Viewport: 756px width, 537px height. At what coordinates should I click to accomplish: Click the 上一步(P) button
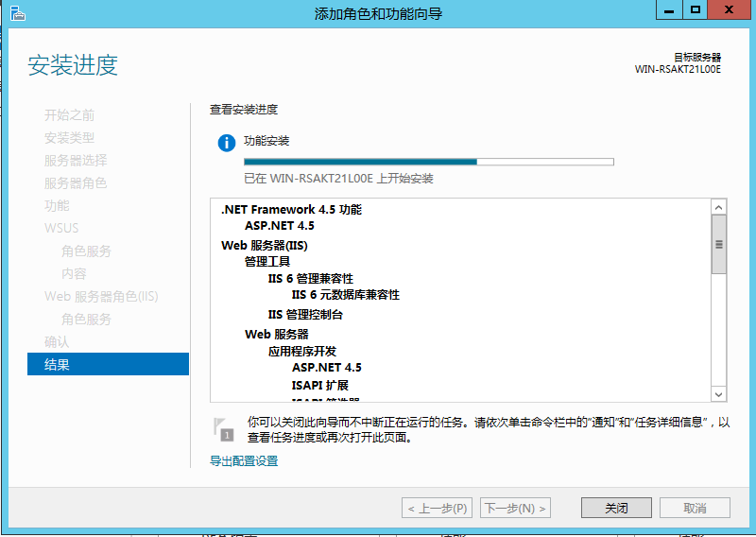pyautogui.click(x=437, y=508)
